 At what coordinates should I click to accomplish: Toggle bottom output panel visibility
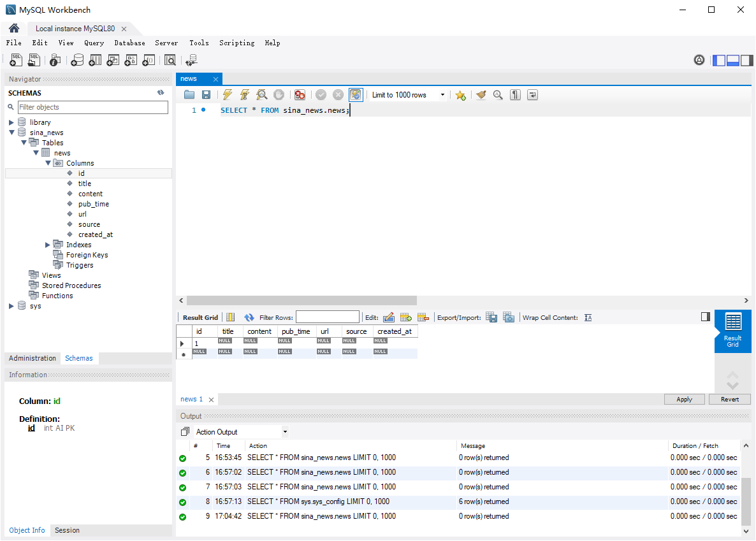point(733,61)
